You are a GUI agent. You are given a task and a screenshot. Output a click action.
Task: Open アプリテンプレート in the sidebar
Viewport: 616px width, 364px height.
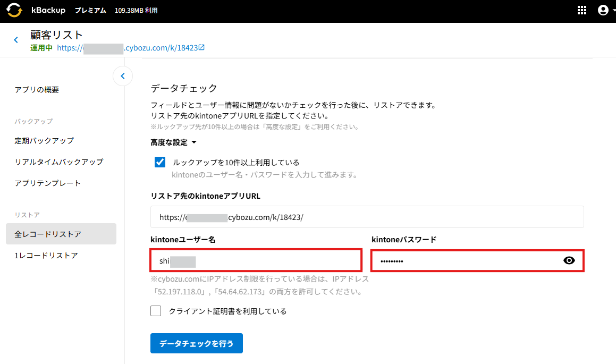pyautogui.click(x=47, y=183)
